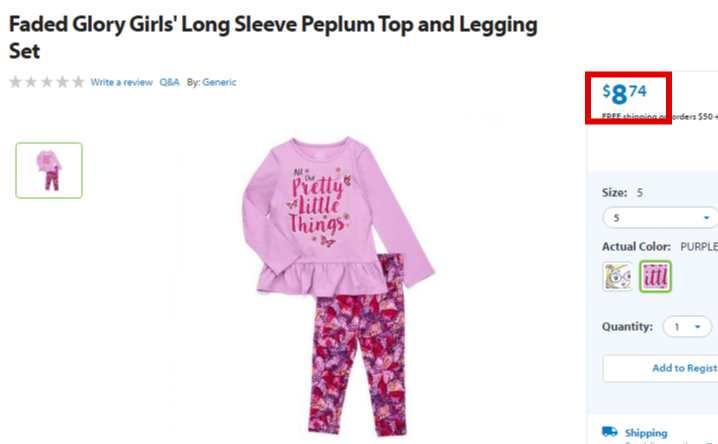The image size is (718, 444).
Task: Click the Size dropdown arrow
Action: (707, 218)
